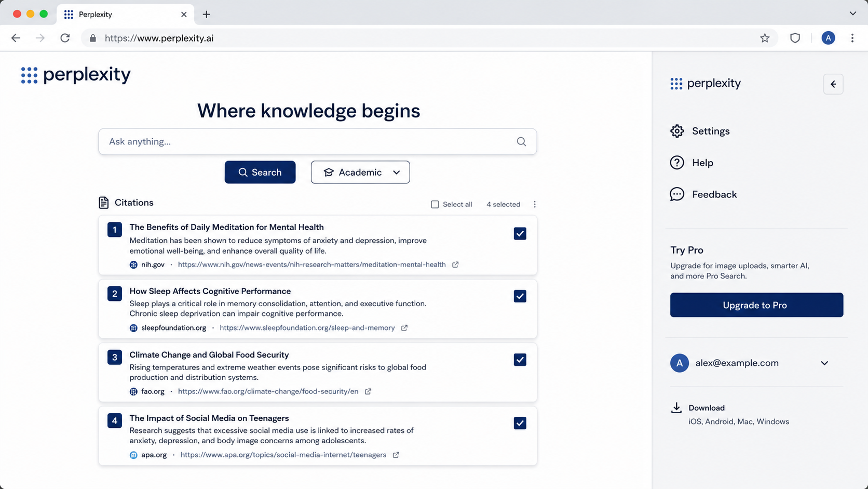Open the browser three-dot menu
Viewport: 868px width, 489px height.
click(x=852, y=38)
